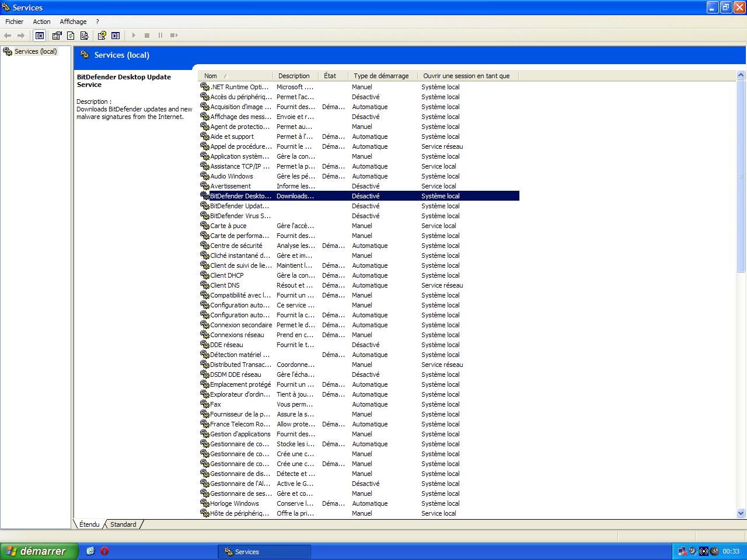The height and width of the screenshot is (560, 747).
Task: Select the Connexion secondaire service
Action: point(359,325)
